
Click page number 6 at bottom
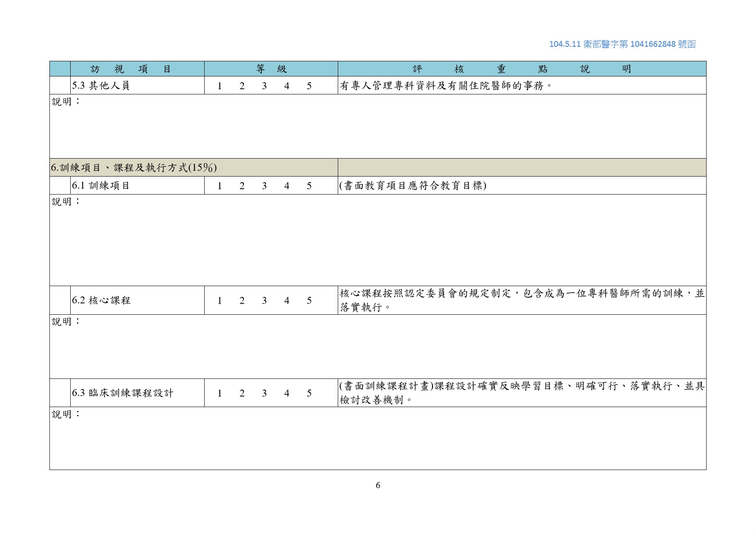(378, 485)
